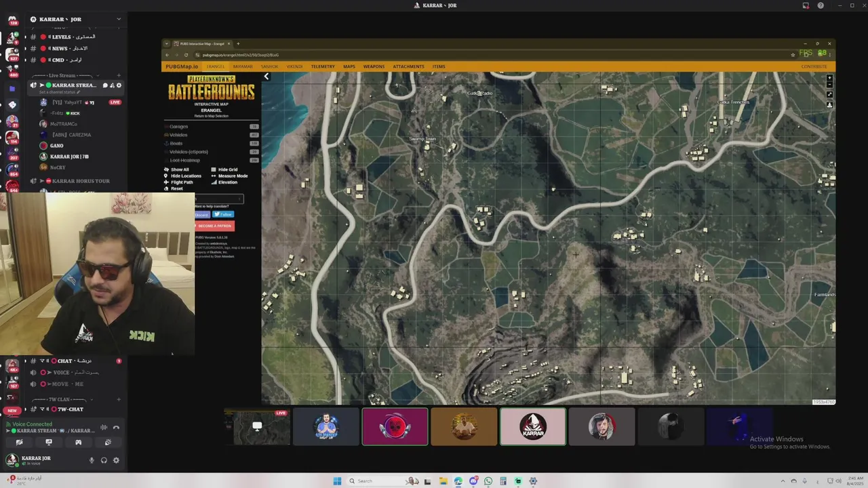Open chat of KARRAR STREAM voice channel
868x488 pixels.
coord(105,85)
